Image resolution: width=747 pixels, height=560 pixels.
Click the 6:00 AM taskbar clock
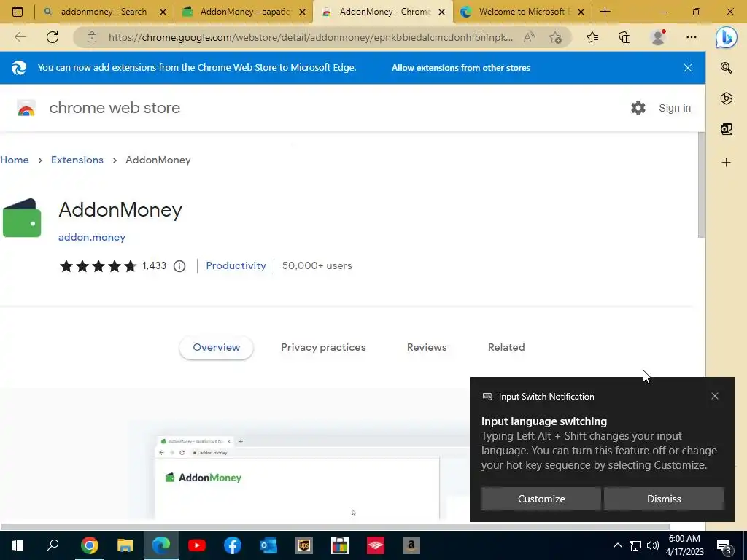(x=684, y=545)
